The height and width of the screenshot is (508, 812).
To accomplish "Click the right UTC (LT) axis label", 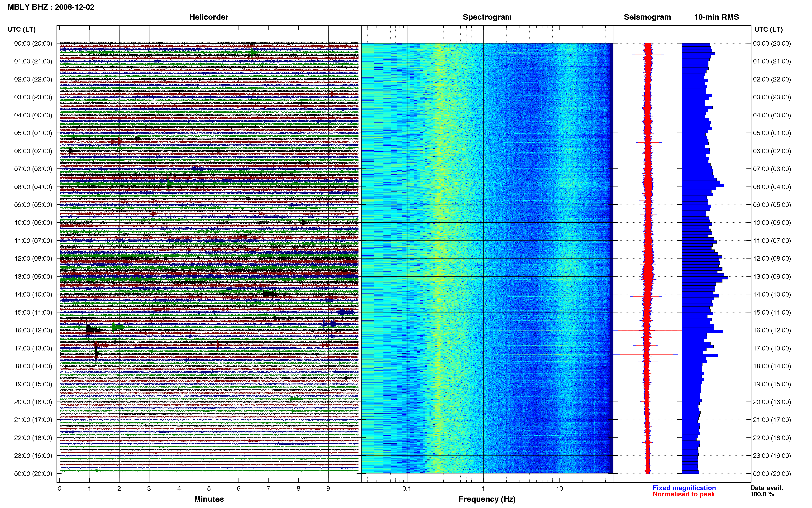I will point(768,29).
